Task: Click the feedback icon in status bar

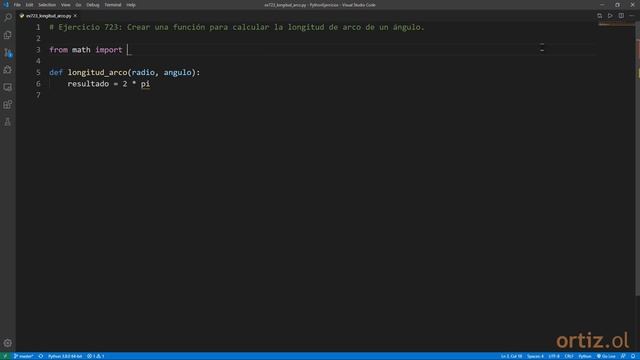Action: click(x=623, y=356)
